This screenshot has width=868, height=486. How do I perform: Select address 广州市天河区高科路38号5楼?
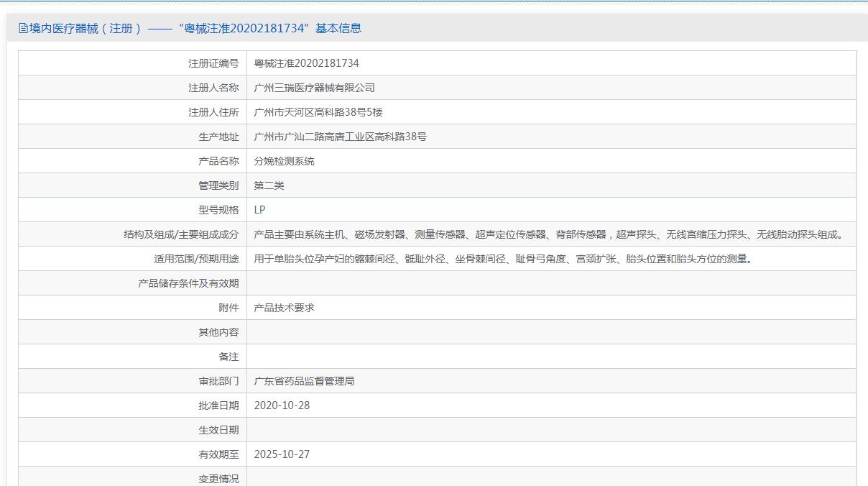319,112
